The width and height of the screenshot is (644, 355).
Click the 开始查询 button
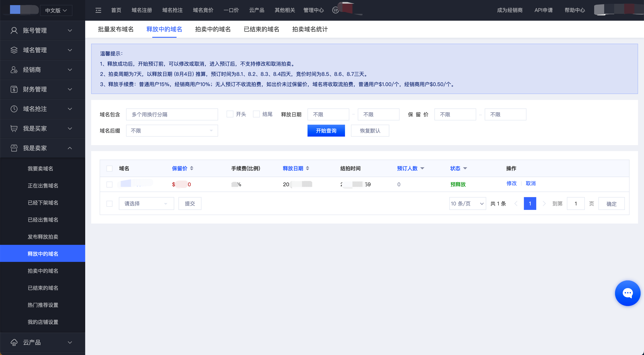coord(326,131)
